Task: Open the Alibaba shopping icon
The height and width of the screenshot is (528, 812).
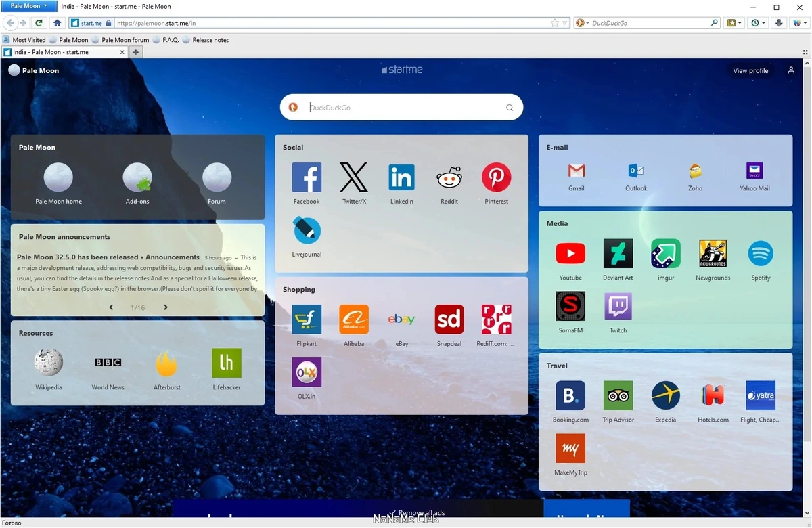Action: (354, 320)
